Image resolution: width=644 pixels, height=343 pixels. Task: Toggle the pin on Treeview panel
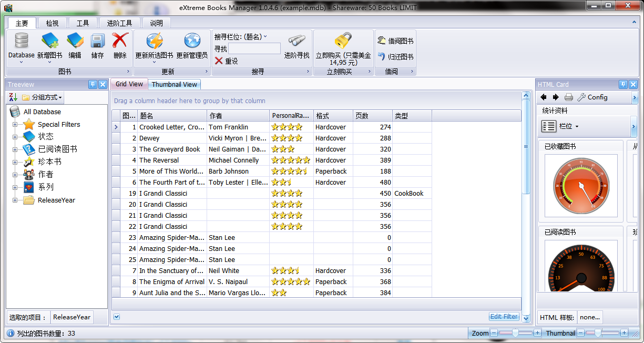(x=93, y=85)
